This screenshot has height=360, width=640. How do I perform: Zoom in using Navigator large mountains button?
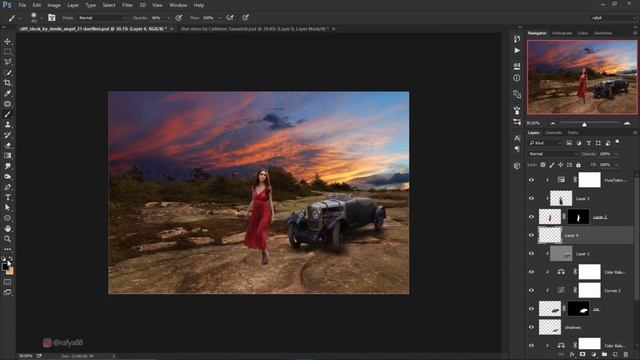click(627, 123)
